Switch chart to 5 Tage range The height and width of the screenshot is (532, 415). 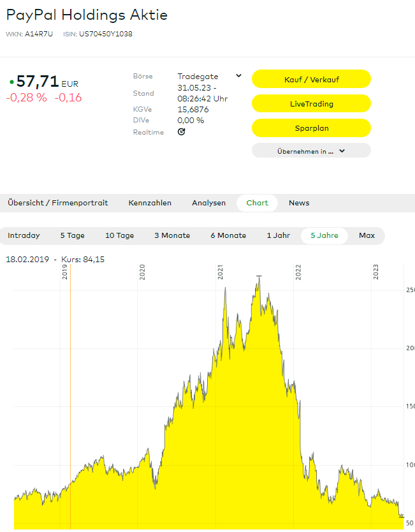[72, 235]
